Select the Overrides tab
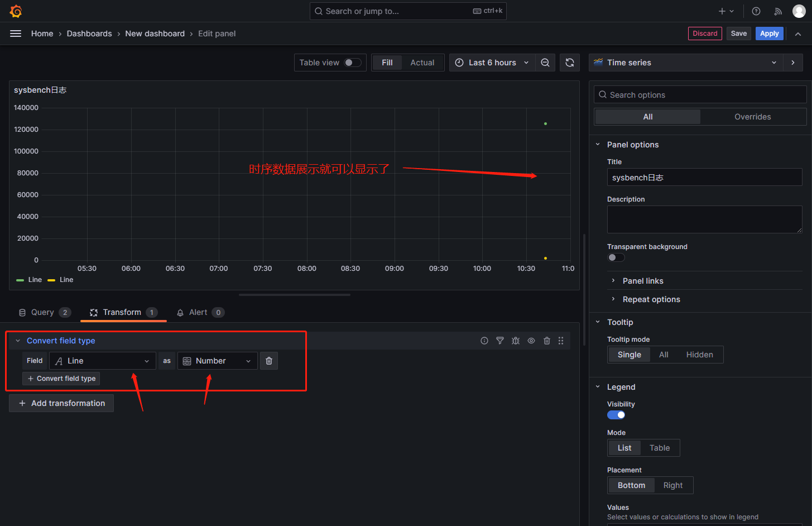Viewport: 812px width, 526px height. pyautogui.click(x=752, y=117)
